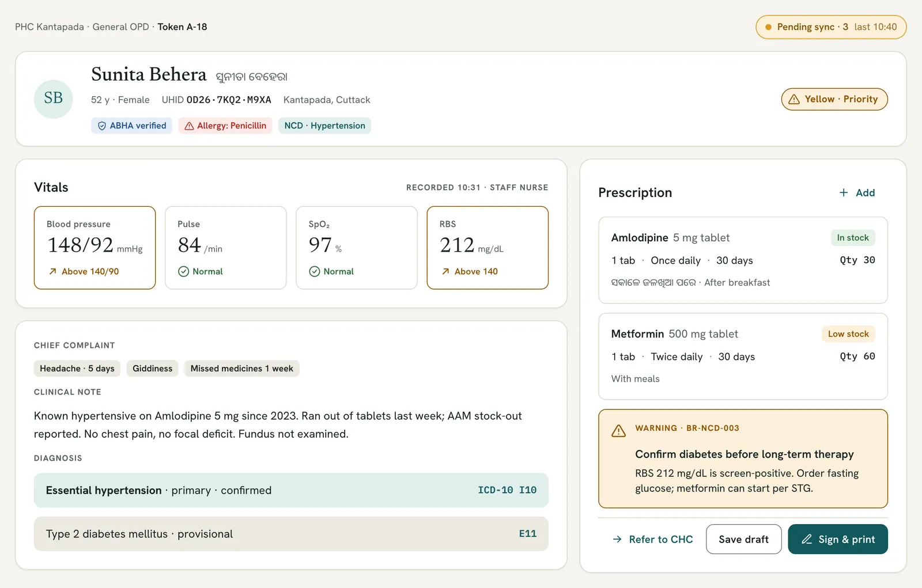Image resolution: width=922 pixels, height=588 pixels.
Task: Click the Yellow Priority triangle icon
Action: click(x=794, y=99)
